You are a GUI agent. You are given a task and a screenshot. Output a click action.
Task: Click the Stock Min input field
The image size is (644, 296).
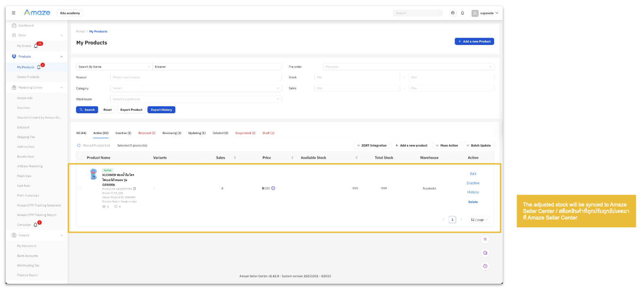point(357,77)
